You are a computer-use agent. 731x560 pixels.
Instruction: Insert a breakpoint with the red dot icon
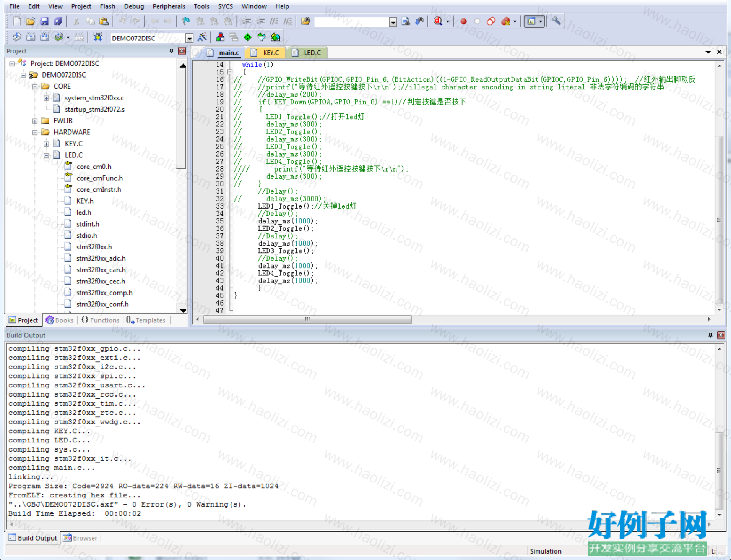click(463, 21)
